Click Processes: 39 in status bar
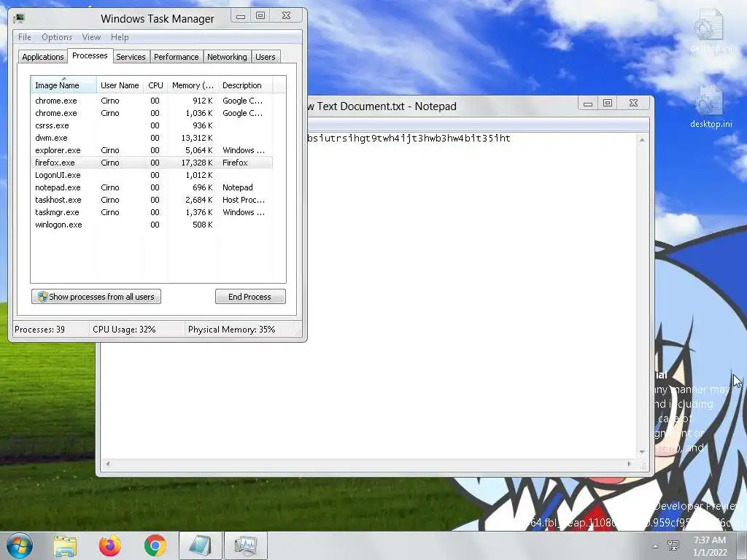 pos(39,329)
